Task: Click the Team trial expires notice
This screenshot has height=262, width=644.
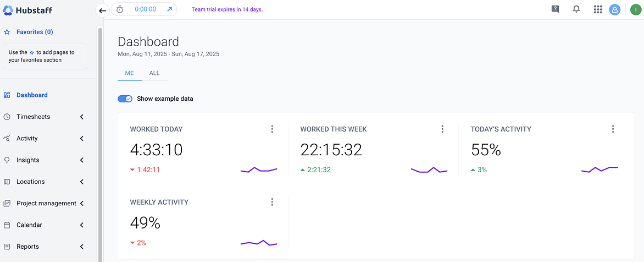Action: (x=227, y=9)
